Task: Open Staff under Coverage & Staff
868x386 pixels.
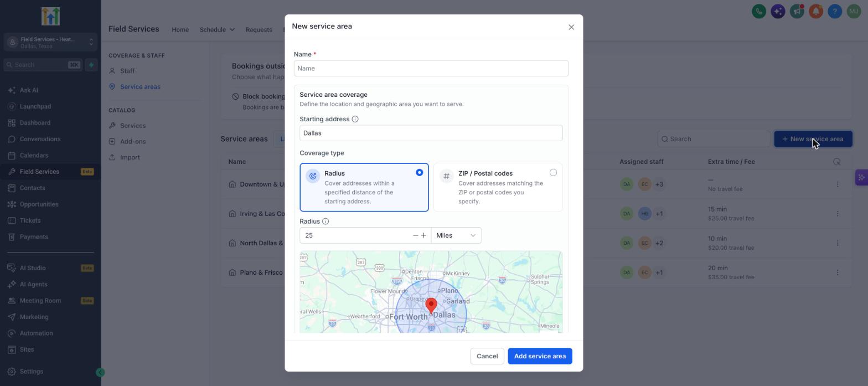Action: click(x=127, y=71)
